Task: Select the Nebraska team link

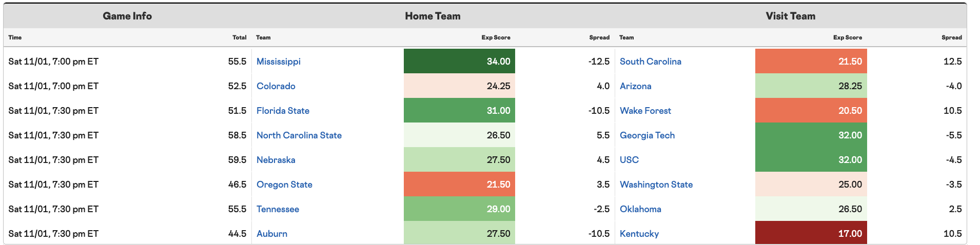Action: 276,160
